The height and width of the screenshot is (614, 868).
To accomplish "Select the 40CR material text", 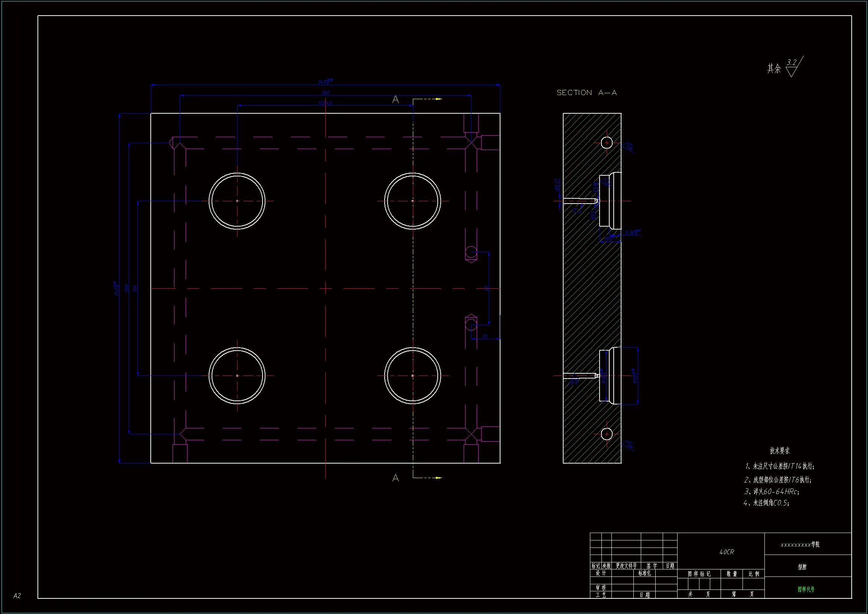I will 727,552.
